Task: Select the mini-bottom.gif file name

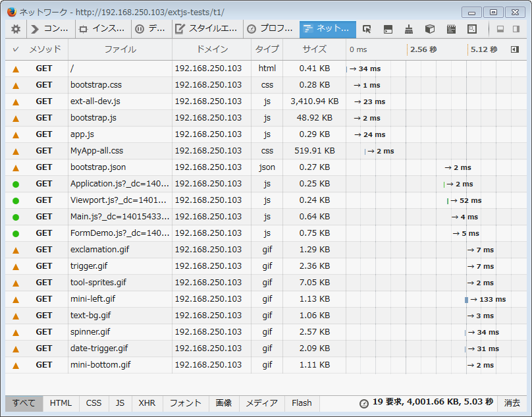Action: (101, 365)
